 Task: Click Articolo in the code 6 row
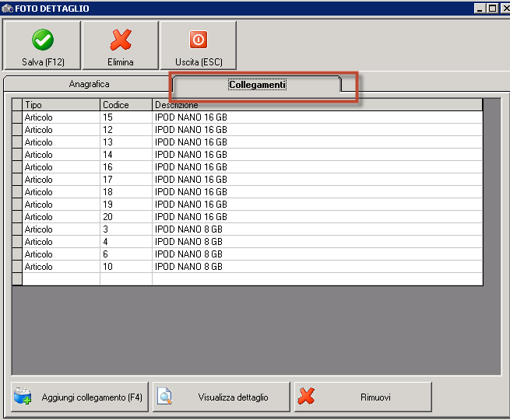[x=38, y=254]
